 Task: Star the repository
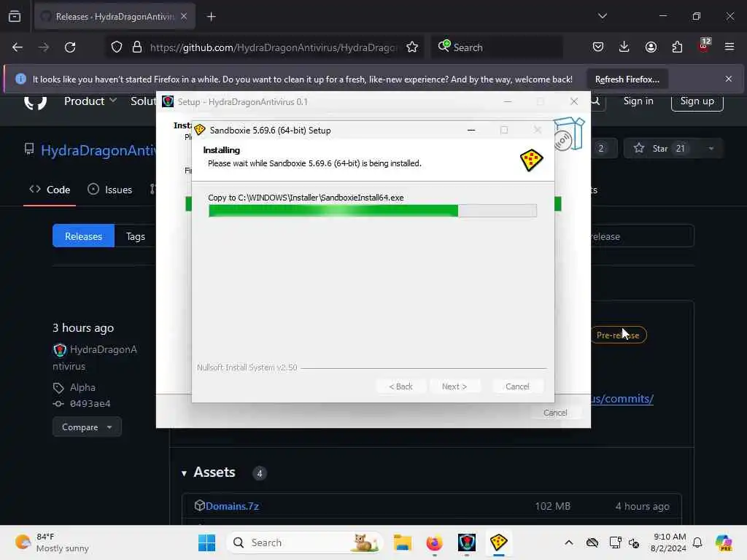pyautogui.click(x=659, y=149)
